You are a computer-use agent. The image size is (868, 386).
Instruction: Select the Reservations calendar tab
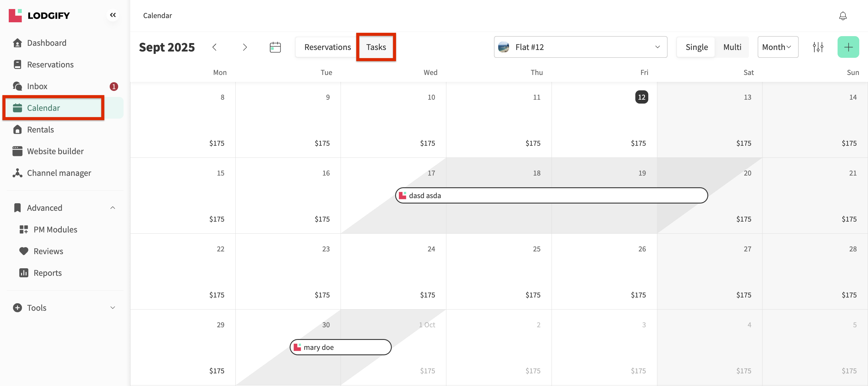327,47
